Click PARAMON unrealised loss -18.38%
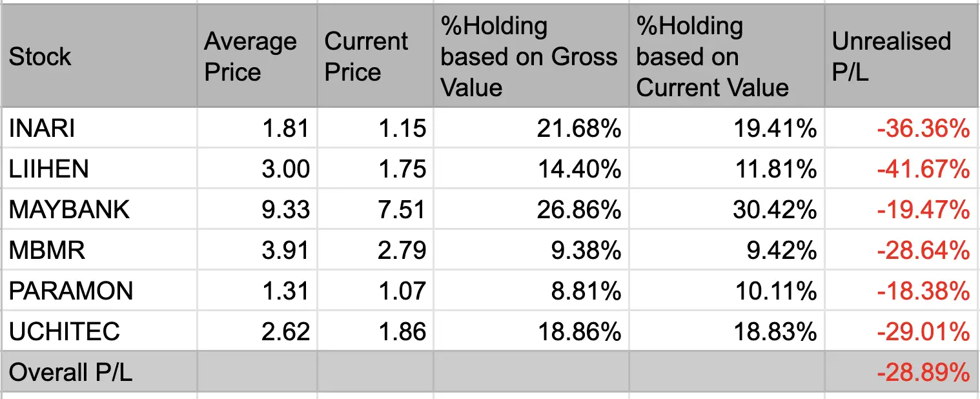 coord(903,291)
